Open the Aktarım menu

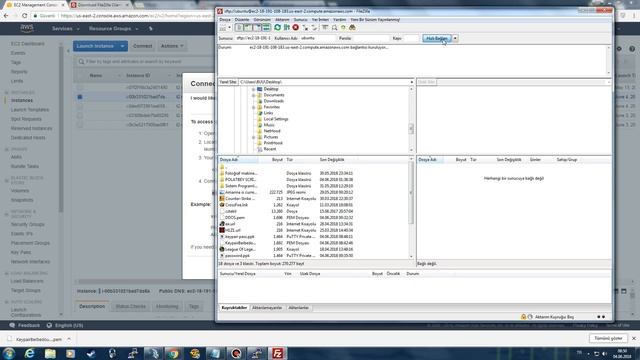pos(282,20)
